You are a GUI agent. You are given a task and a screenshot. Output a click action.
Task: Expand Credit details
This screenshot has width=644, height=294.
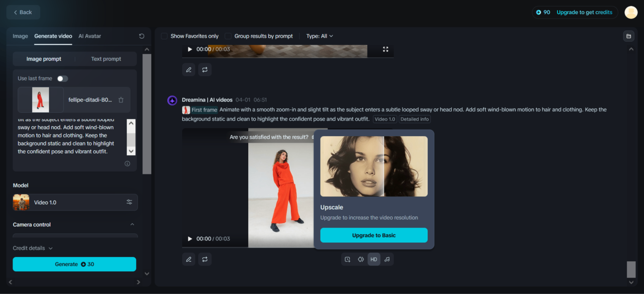pyautogui.click(x=33, y=248)
